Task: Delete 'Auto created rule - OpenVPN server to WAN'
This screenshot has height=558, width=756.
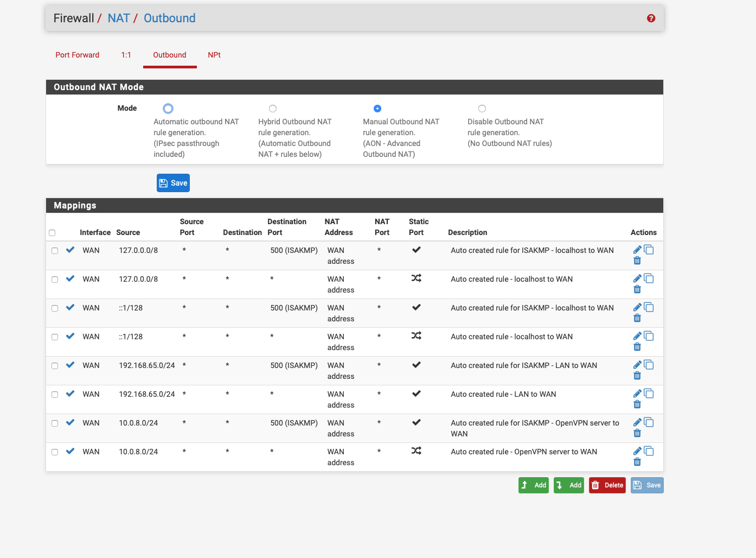Action: [x=637, y=462]
